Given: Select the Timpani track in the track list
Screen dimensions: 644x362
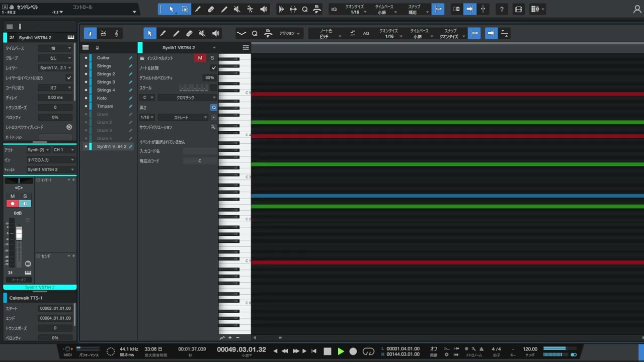Looking at the screenshot, I should tap(105, 106).
